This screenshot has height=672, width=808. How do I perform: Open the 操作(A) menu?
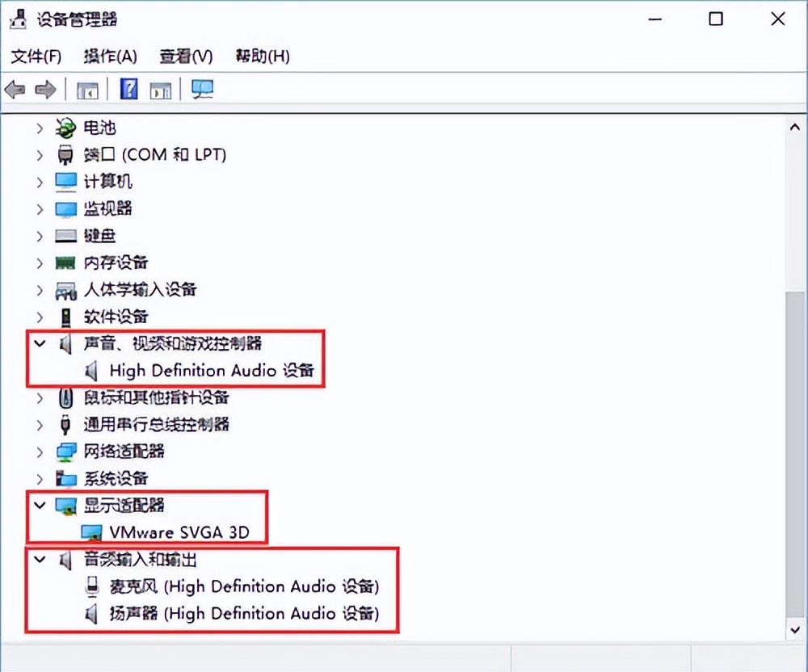click(x=111, y=56)
